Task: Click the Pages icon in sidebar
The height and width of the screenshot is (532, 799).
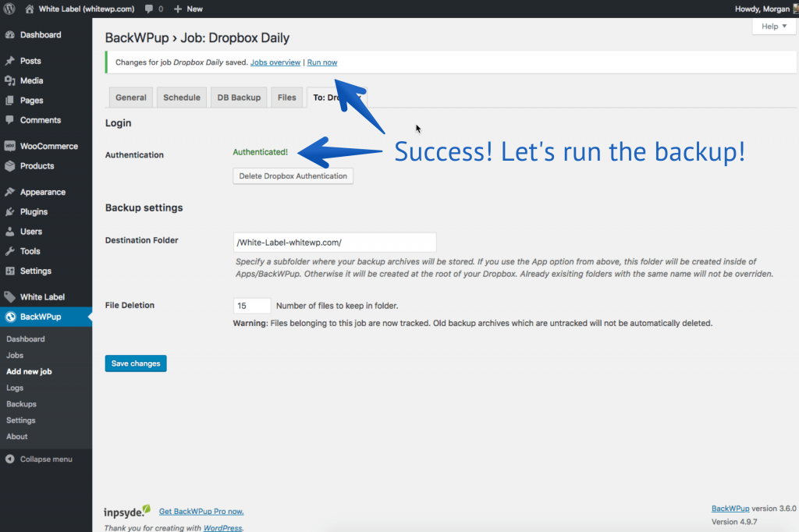Action: pyautogui.click(x=9, y=101)
